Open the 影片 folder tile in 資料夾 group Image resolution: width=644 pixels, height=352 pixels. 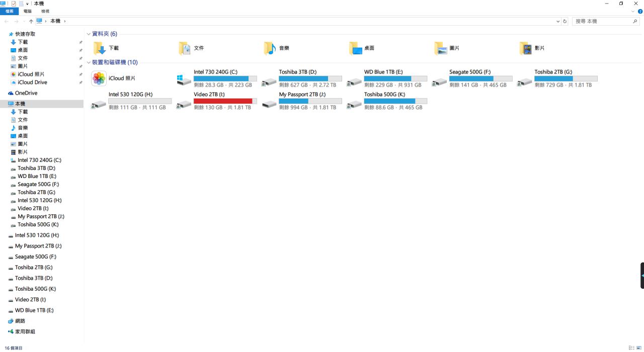[x=532, y=48]
